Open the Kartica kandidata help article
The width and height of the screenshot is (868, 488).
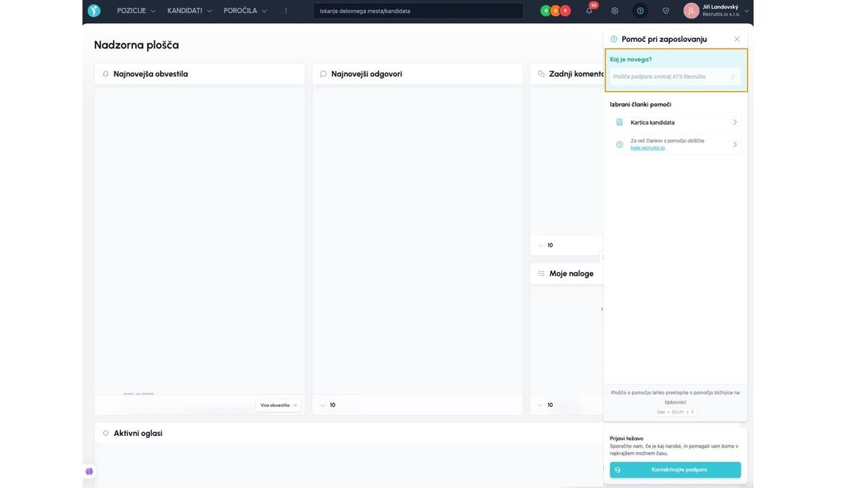click(675, 122)
